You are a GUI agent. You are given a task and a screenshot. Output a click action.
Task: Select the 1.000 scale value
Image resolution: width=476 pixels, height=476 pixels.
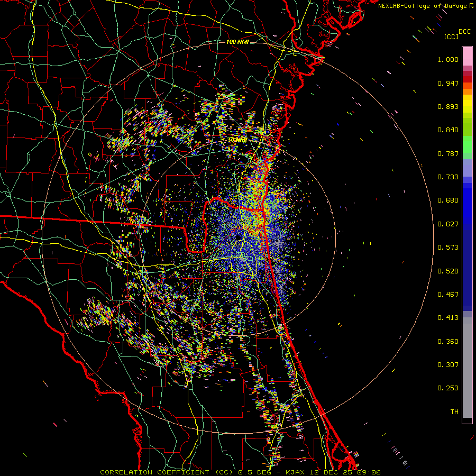point(448,59)
